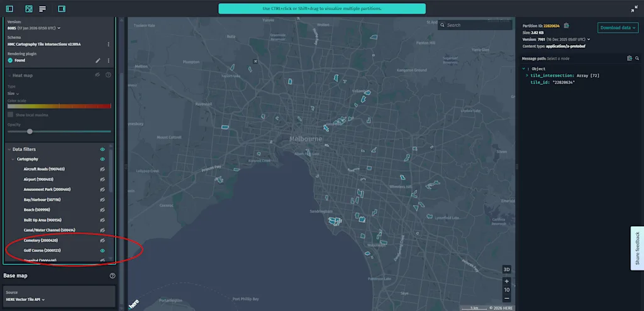Hide the Golf Course data filter
Viewport: 644px width, 311px height.
pyautogui.click(x=102, y=251)
